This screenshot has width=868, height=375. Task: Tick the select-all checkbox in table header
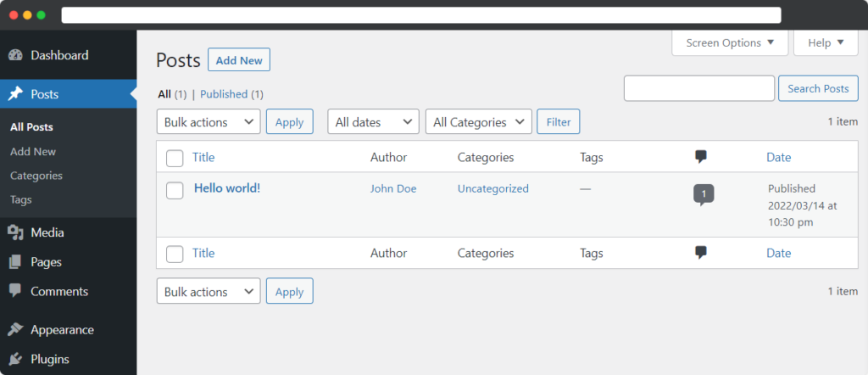tap(175, 159)
